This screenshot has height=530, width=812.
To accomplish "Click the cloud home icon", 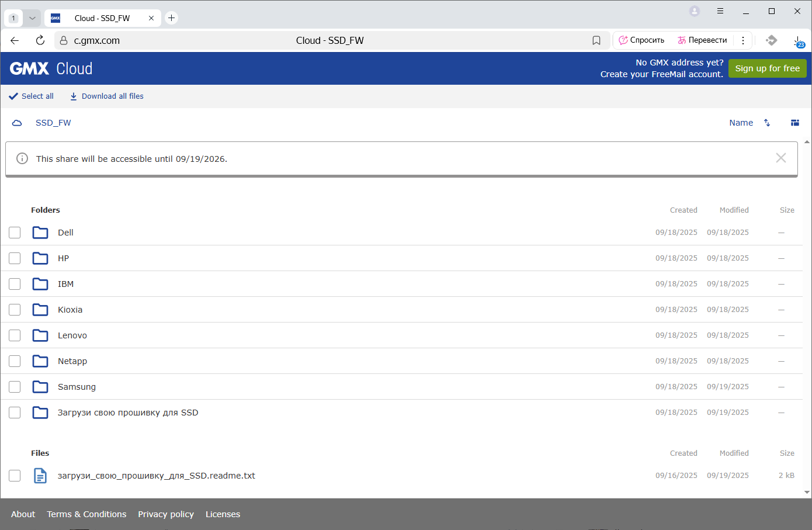I will click(17, 123).
